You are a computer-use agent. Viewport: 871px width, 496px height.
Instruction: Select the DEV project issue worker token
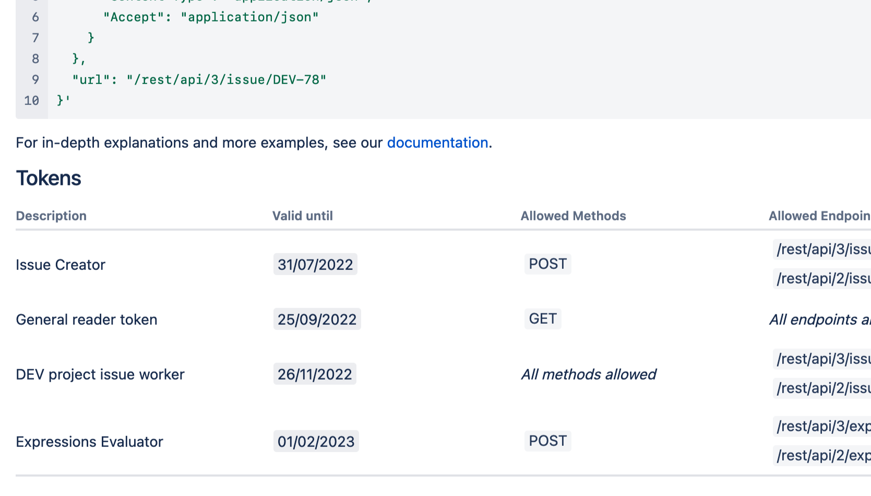pos(100,375)
